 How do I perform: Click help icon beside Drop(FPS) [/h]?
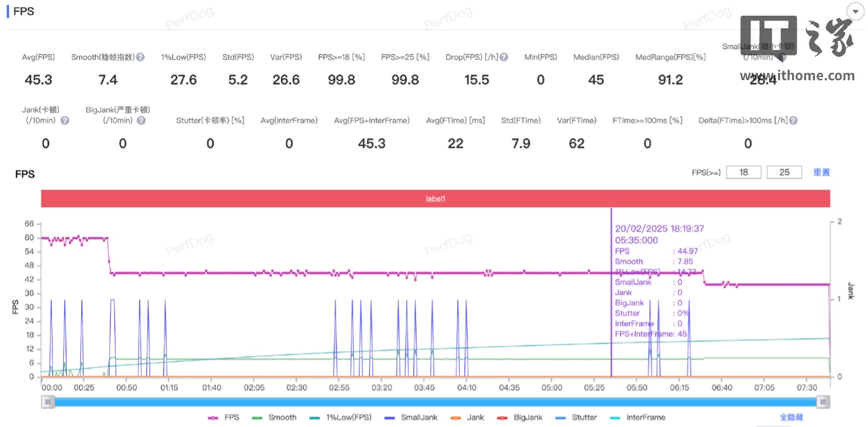coord(504,57)
